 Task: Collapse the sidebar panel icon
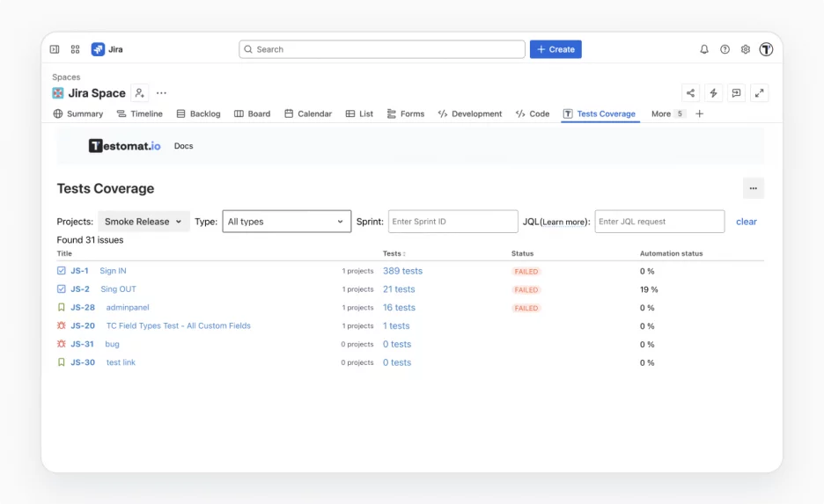click(55, 49)
